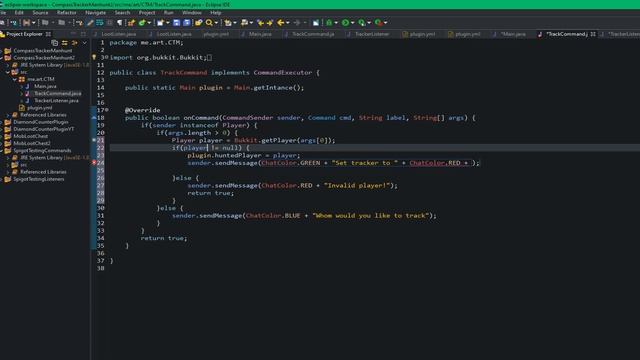The width and height of the screenshot is (640, 360).
Task: Collapse the src folder in CompassTrackerManhunt2
Action: (x=8, y=72)
